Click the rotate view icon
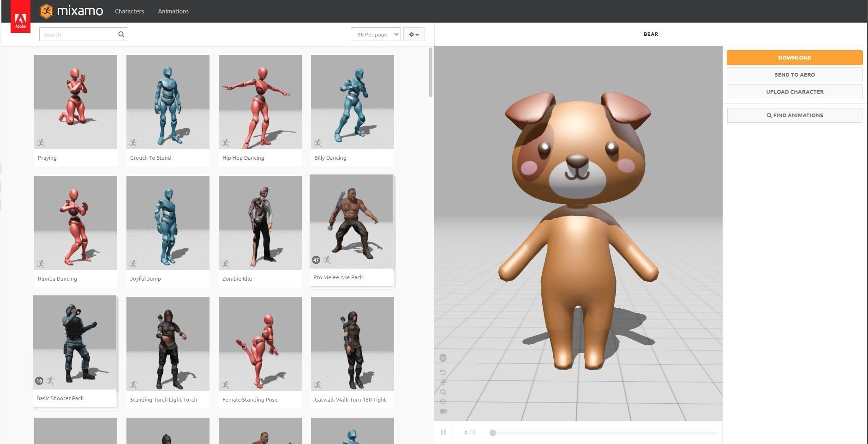Viewport: 868px width, 444px height. pos(443,372)
